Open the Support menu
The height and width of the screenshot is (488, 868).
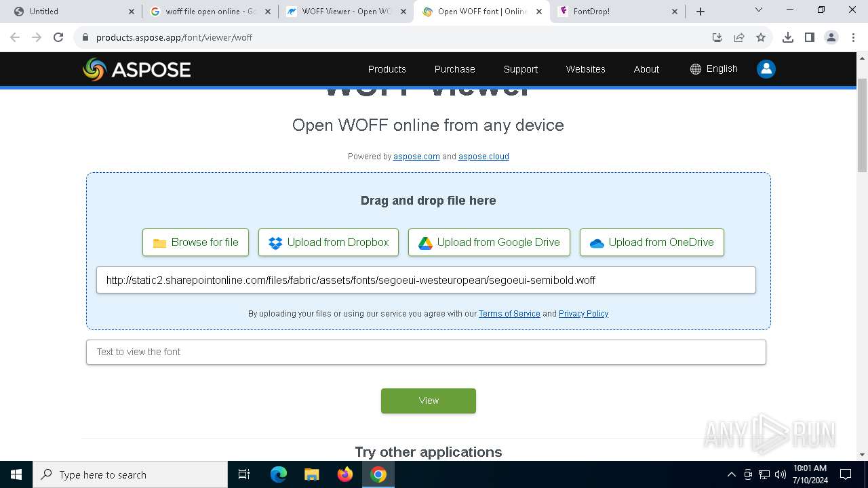click(521, 69)
